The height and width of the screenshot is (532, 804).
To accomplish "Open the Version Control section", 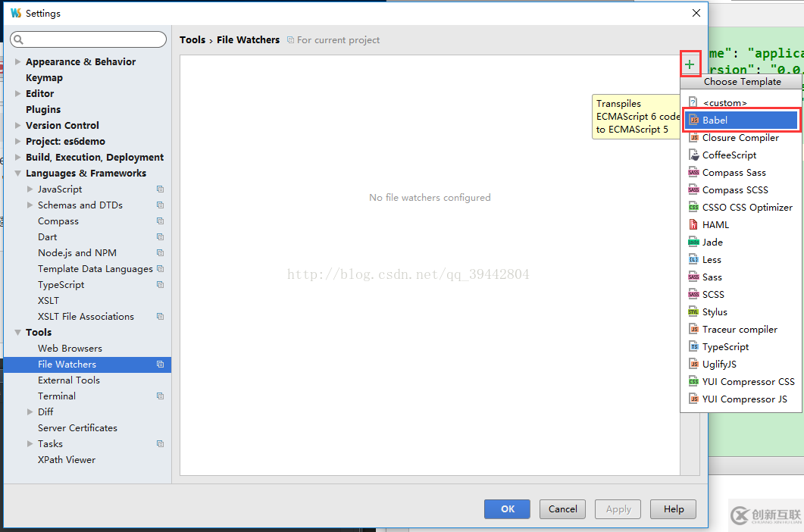I will 62,125.
